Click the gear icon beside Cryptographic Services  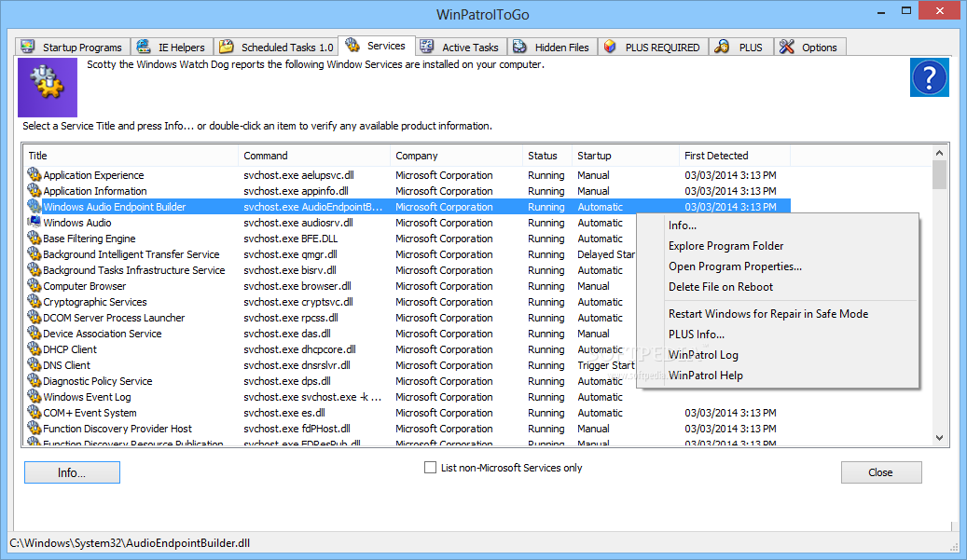click(34, 302)
